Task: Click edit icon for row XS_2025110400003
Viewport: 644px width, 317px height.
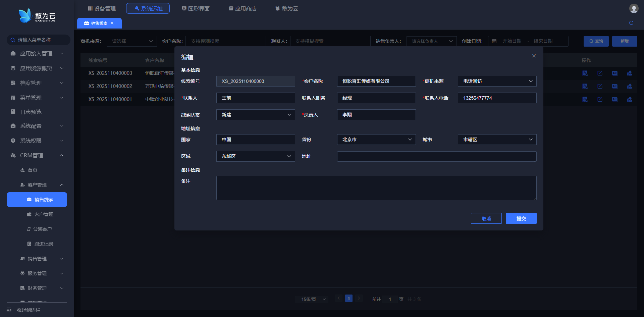Action: 600,73
